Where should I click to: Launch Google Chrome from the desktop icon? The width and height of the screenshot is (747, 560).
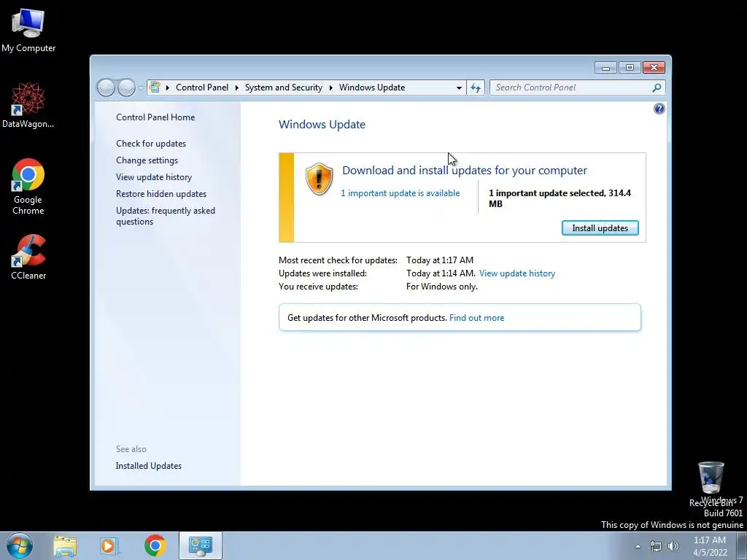pos(28,186)
